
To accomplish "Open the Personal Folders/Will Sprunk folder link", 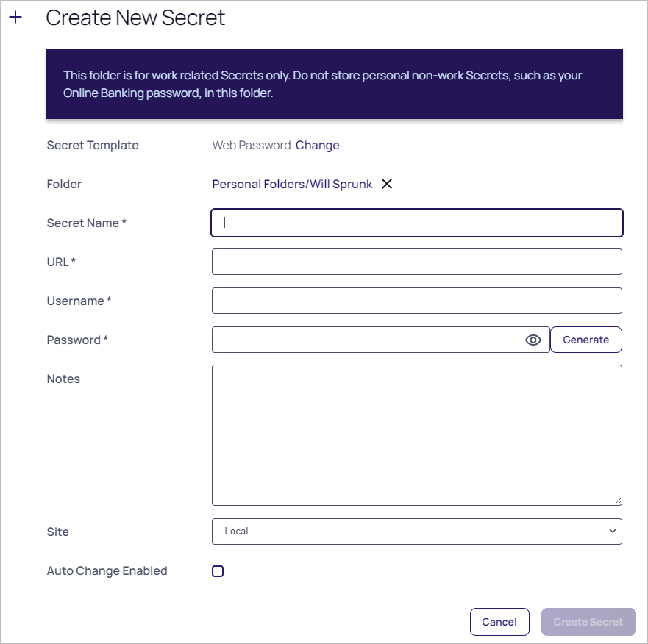I will pos(292,184).
